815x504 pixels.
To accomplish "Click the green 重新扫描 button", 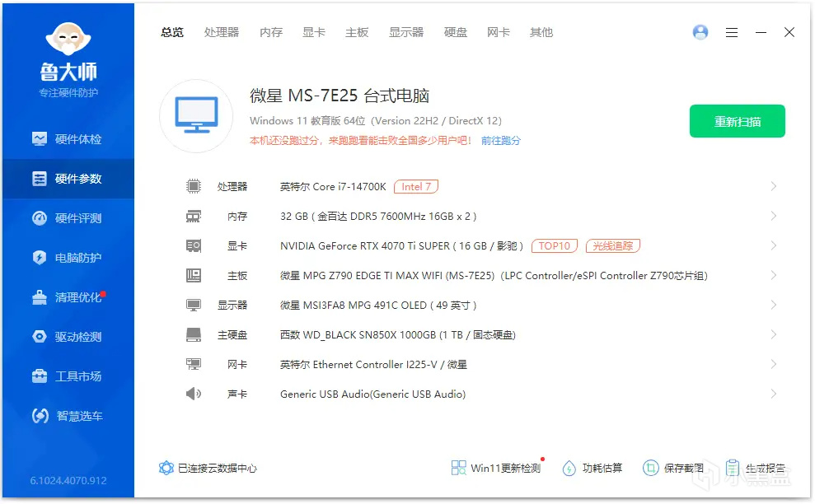I will coord(737,121).
